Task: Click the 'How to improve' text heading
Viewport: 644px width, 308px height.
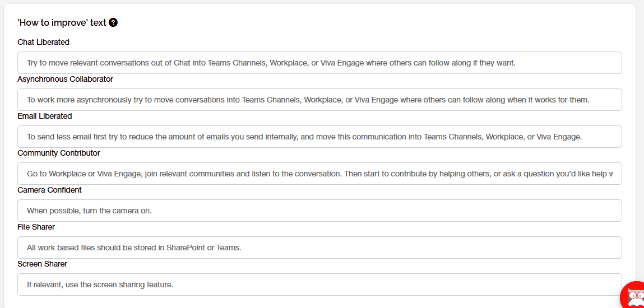Action: tap(62, 22)
